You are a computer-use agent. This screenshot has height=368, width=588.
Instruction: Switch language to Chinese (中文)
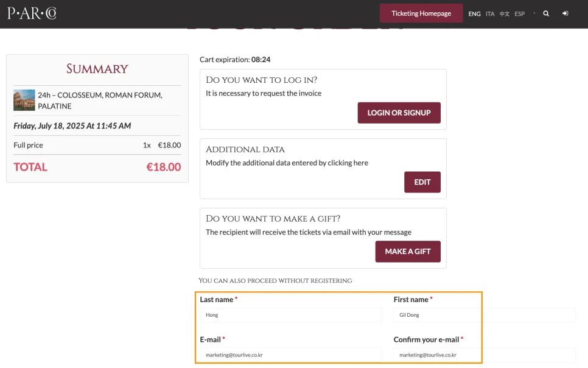505,13
